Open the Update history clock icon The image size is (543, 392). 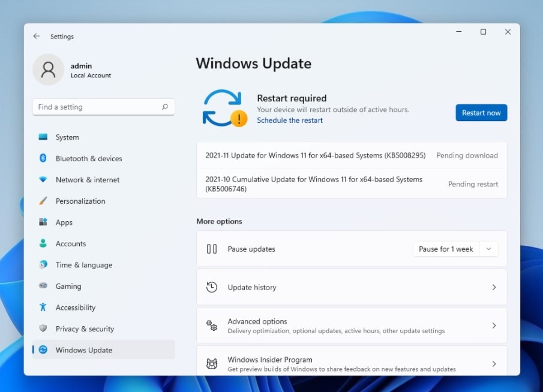211,287
